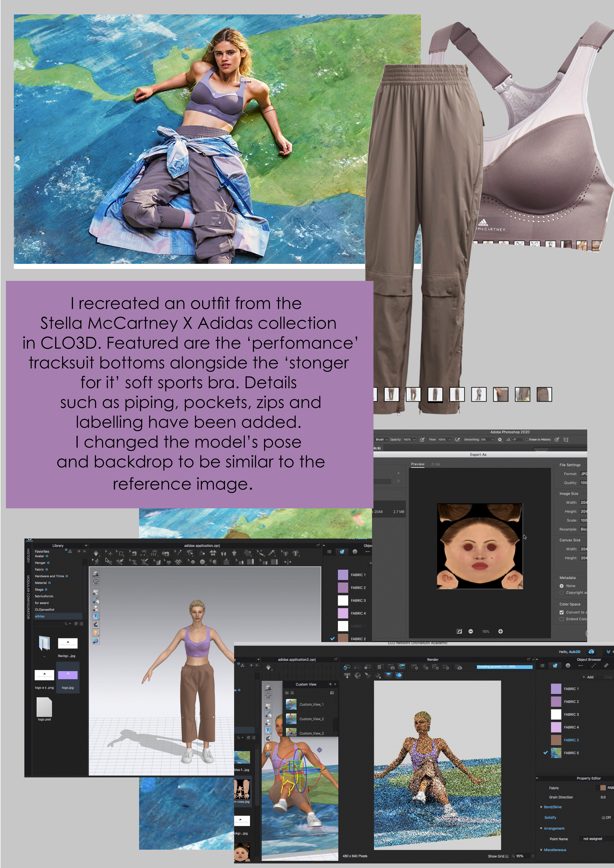The width and height of the screenshot is (614, 868).
Task: Select logo.psd file in Library
Action: (x=44, y=707)
